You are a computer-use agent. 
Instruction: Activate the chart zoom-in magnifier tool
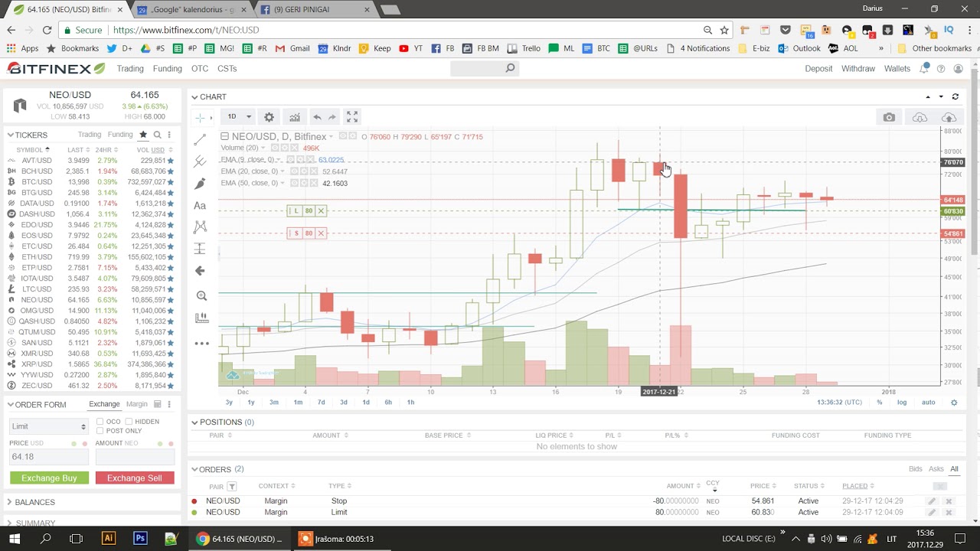click(201, 295)
